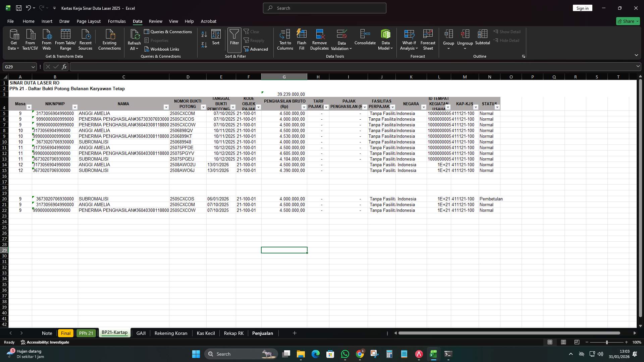Viewport: 644px width, 362px height.
Task: Open the Text to Columns tool
Action: pyautogui.click(x=284, y=39)
